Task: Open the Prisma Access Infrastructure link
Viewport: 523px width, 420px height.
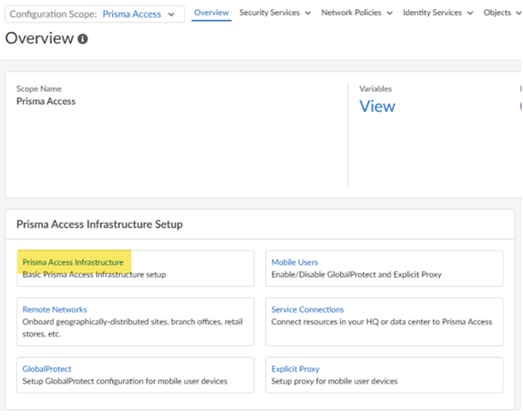Action: coord(73,263)
